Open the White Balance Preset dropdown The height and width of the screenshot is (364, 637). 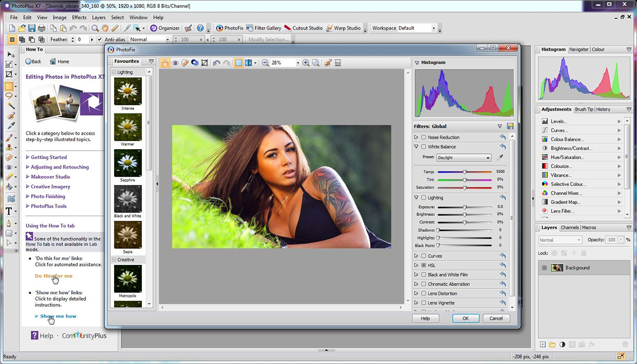coord(463,158)
